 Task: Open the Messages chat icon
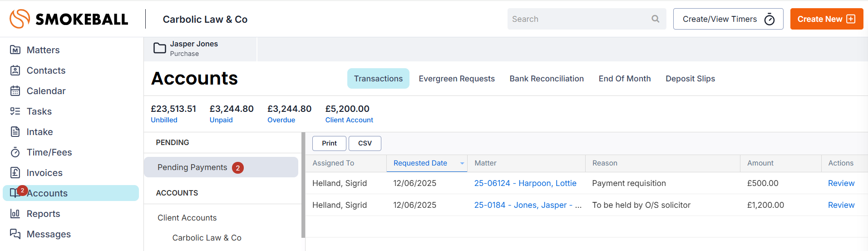click(15, 234)
